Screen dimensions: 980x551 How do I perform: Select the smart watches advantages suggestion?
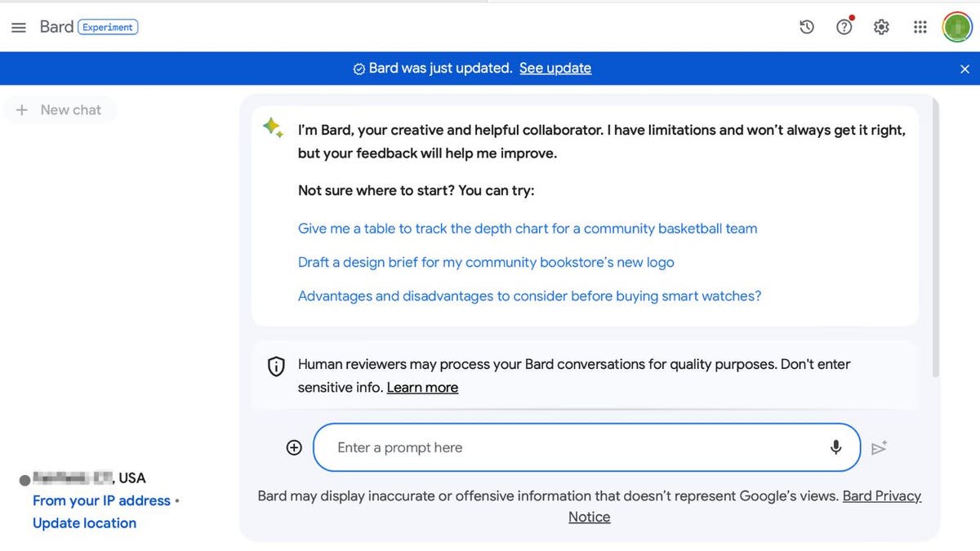[x=529, y=295]
